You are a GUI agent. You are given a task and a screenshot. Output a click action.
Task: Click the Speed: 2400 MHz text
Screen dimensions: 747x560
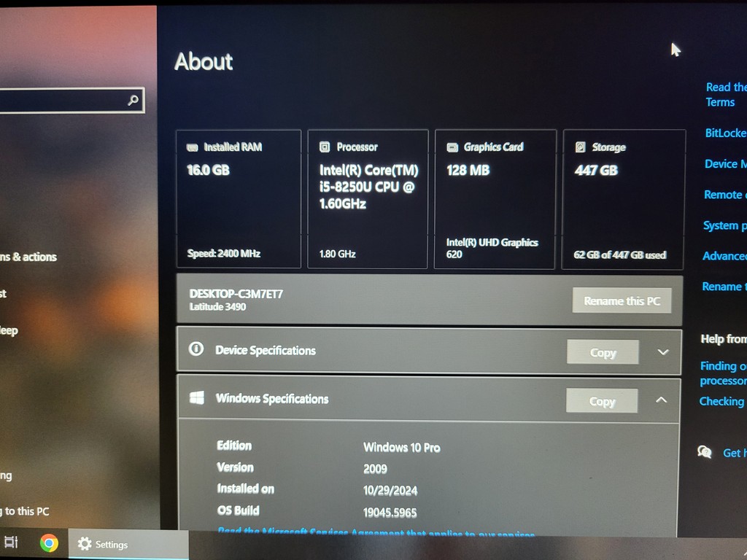(223, 254)
